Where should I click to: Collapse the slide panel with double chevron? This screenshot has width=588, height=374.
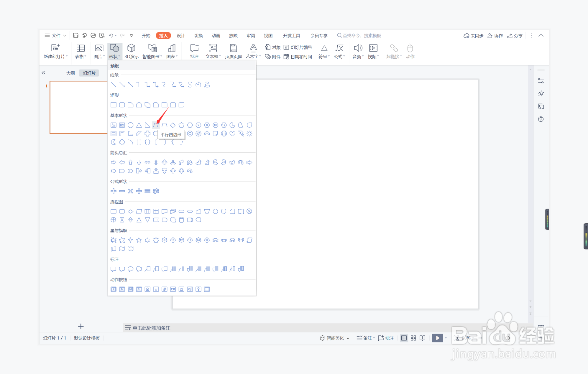point(44,73)
